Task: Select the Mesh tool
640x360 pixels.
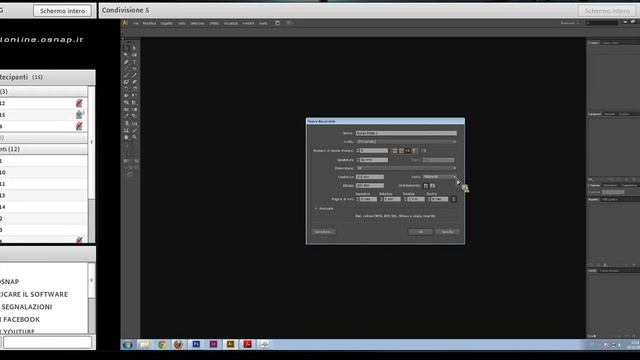Action: pyautogui.click(x=126, y=109)
